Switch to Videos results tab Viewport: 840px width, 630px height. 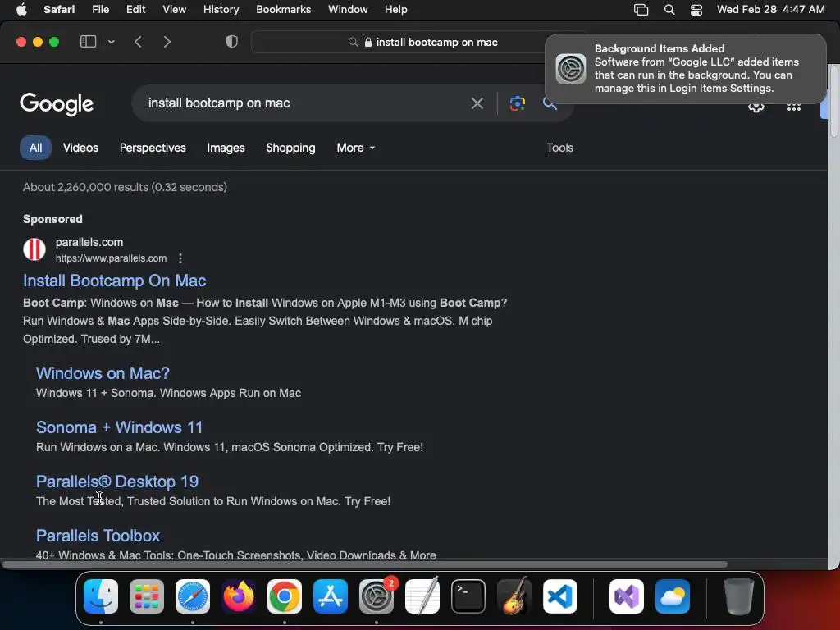(x=80, y=148)
